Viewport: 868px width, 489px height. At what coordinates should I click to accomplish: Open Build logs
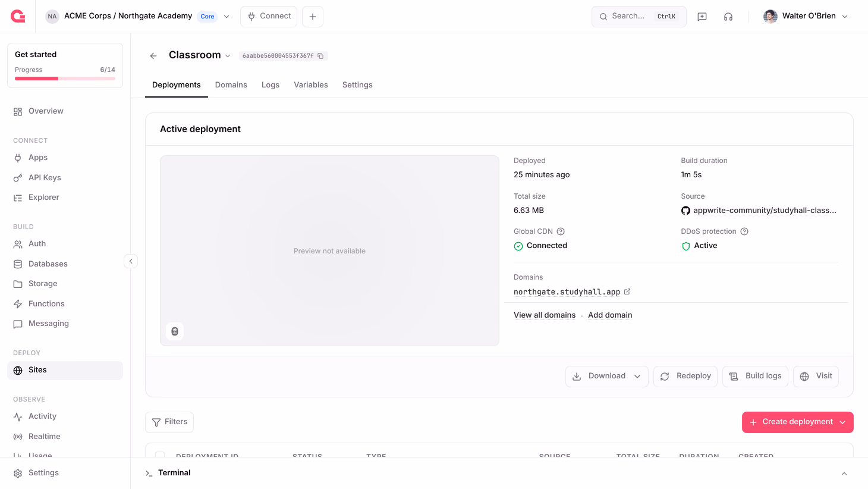click(755, 376)
